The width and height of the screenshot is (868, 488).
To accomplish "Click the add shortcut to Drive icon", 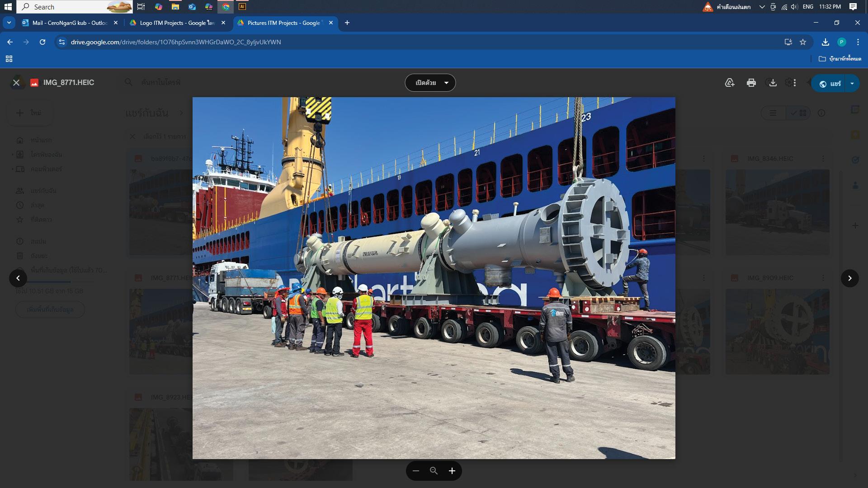I will 729,83.
